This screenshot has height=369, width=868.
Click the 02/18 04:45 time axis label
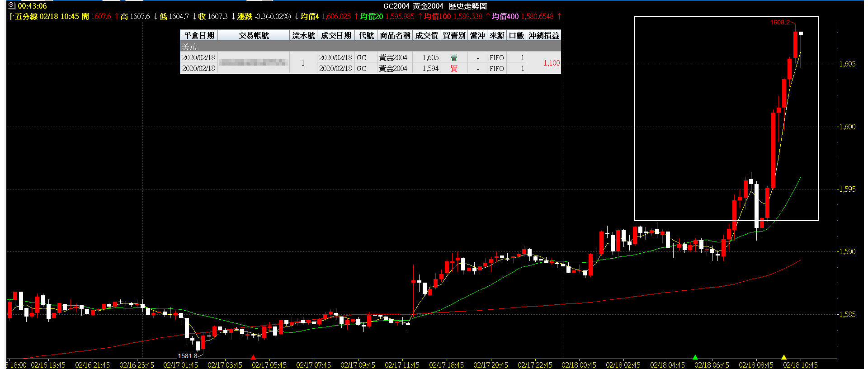pos(667,365)
